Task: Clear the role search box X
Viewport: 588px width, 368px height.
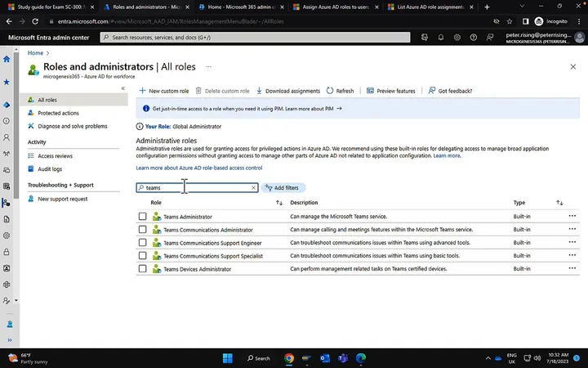Action: pos(253,187)
